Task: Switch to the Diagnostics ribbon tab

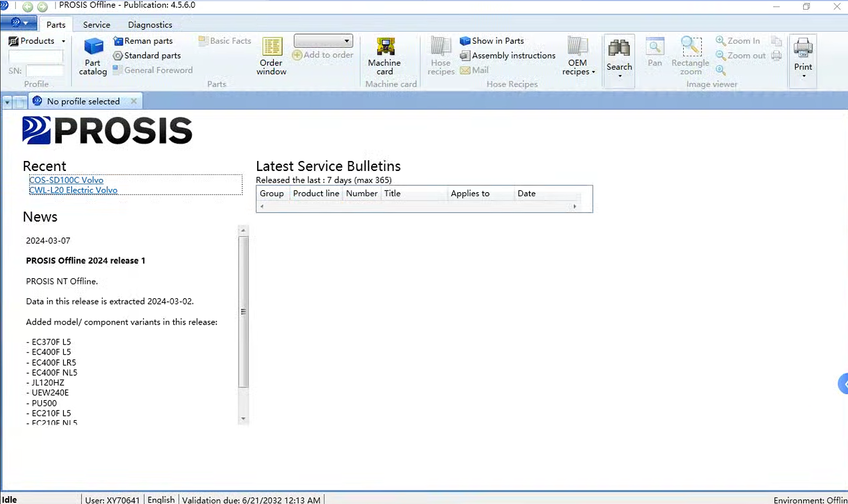Action: (x=150, y=24)
